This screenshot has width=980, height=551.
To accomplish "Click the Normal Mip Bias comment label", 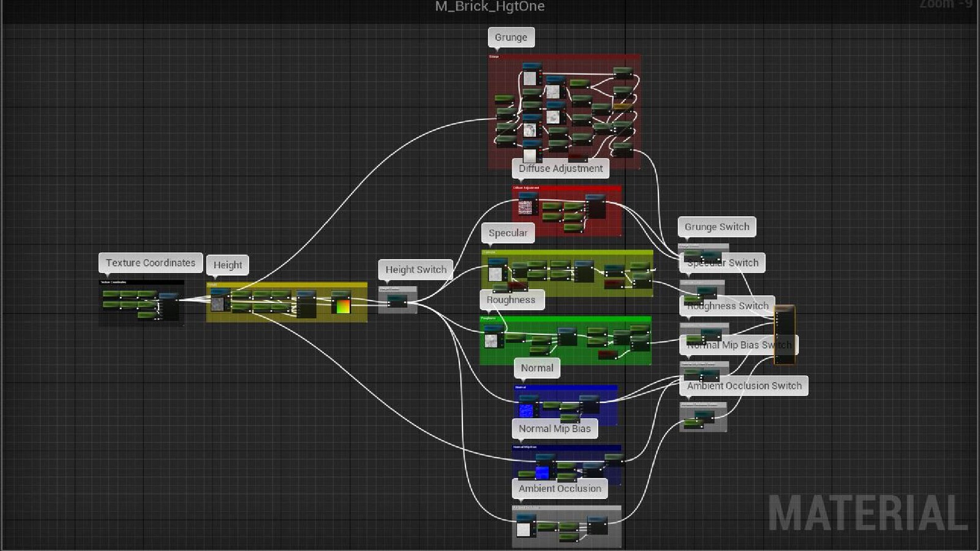I will coord(554,429).
